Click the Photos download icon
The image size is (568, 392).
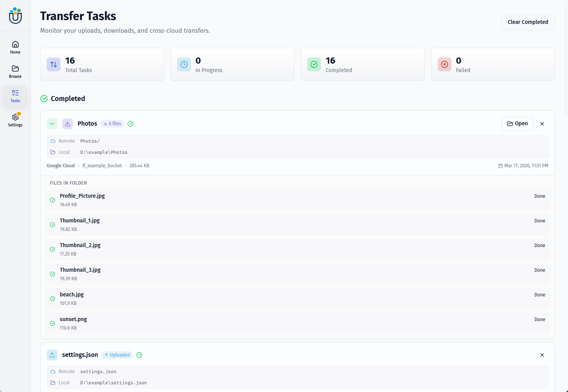[68, 124]
